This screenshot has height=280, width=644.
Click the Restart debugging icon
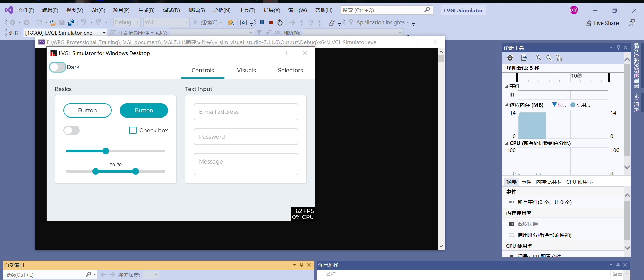(280, 22)
